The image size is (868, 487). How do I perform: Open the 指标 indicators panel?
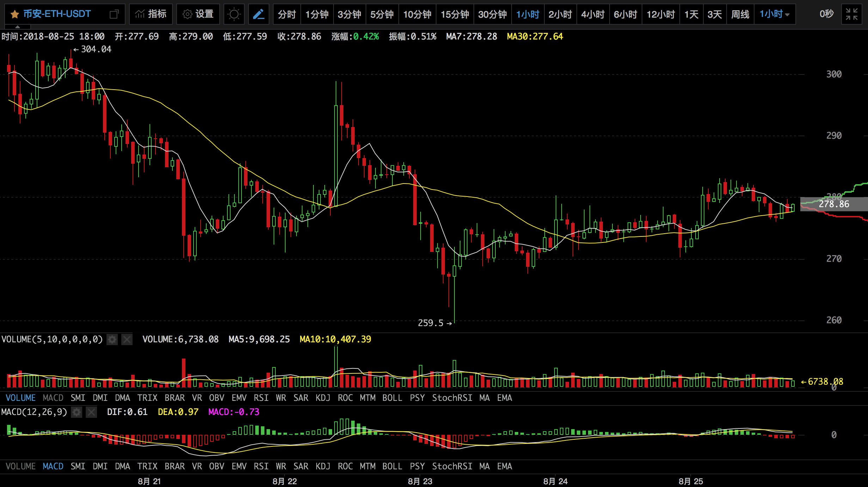[151, 14]
